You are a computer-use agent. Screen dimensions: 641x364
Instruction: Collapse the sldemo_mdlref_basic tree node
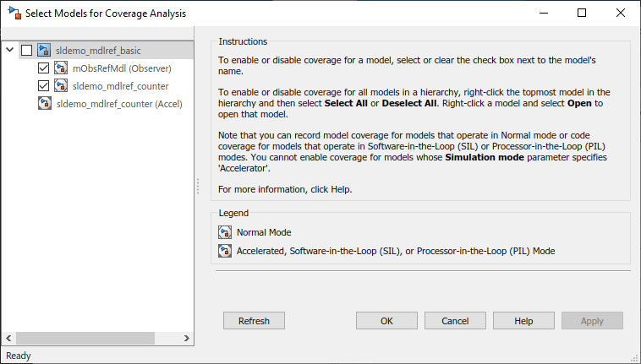tap(9, 50)
